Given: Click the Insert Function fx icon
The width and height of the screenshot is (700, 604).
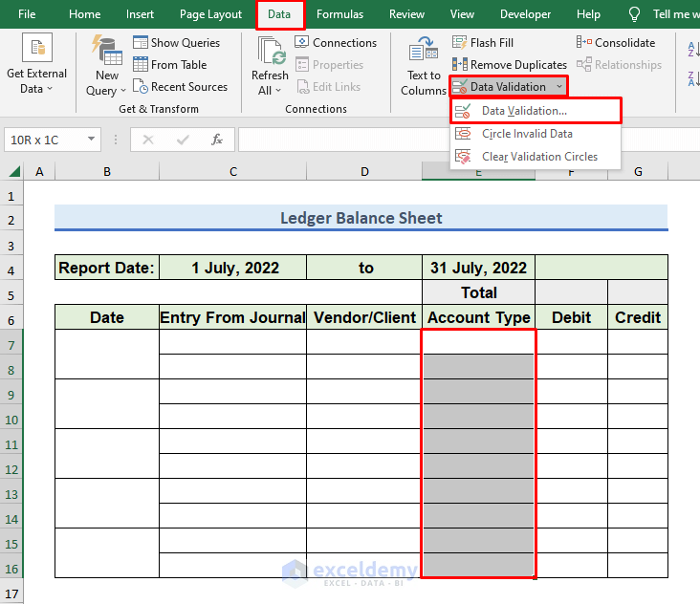Looking at the screenshot, I should tap(217, 140).
